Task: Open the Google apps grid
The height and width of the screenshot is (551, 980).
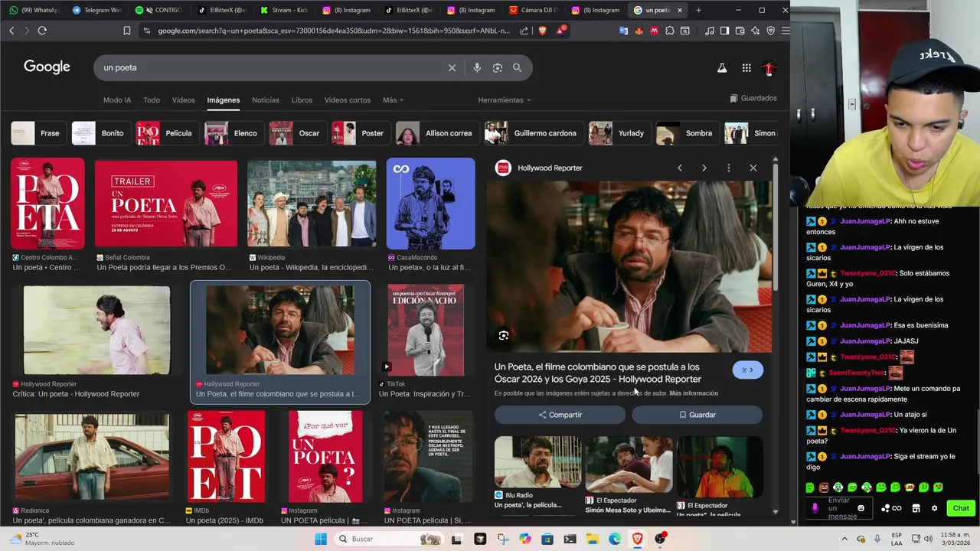Action: click(746, 68)
